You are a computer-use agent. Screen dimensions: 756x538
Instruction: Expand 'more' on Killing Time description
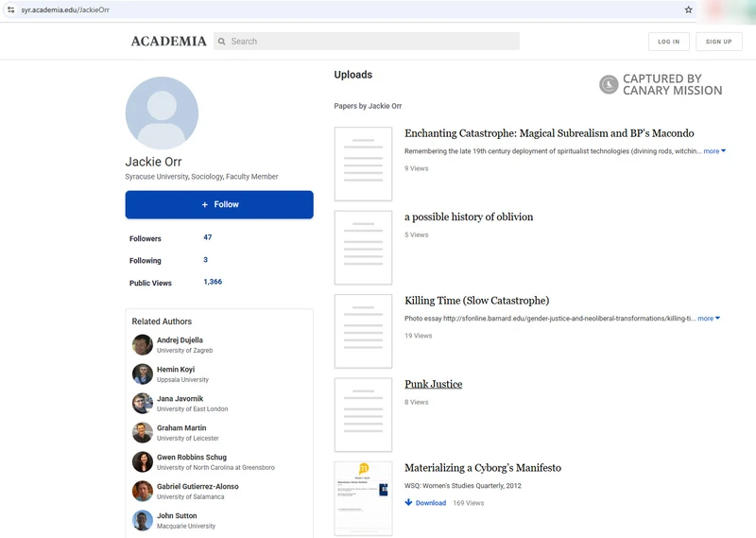pyautogui.click(x=709, y=319)
